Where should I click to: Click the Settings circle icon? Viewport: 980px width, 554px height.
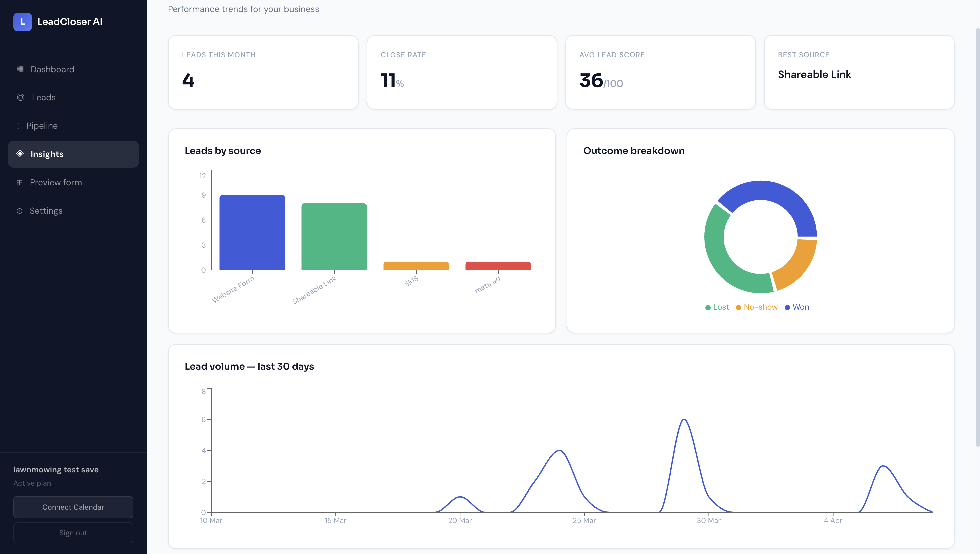point(19,211)
